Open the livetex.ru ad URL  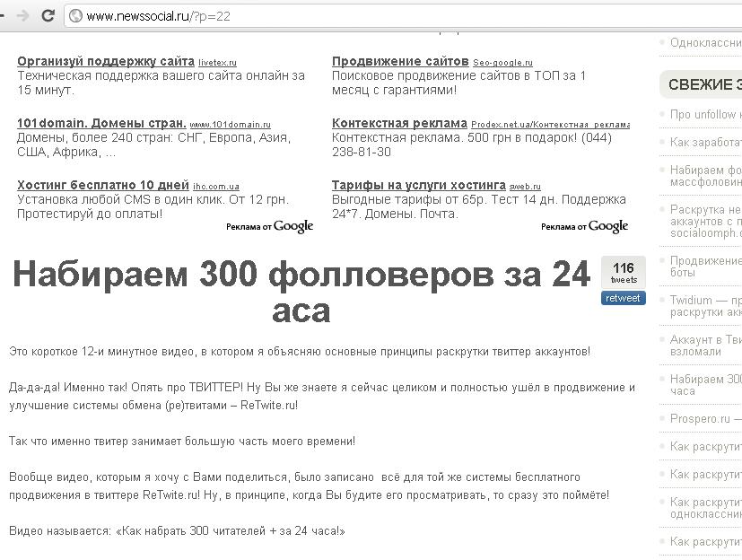[217, 63]
